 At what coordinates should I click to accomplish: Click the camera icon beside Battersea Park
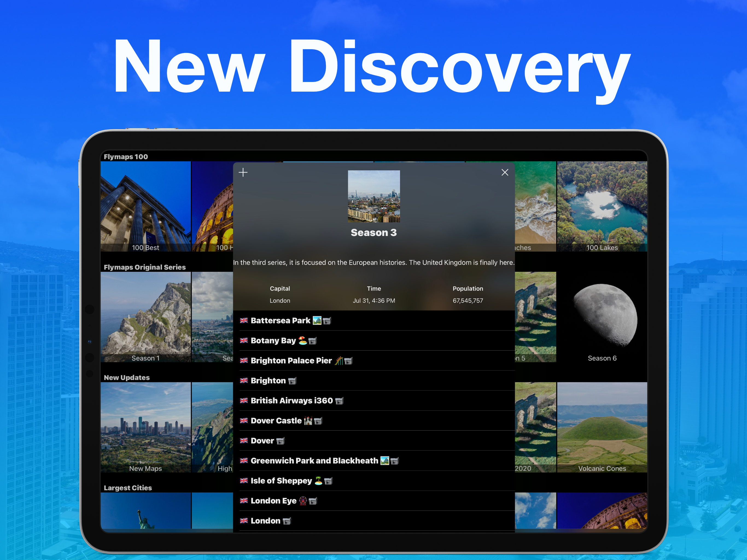[326, 321]
